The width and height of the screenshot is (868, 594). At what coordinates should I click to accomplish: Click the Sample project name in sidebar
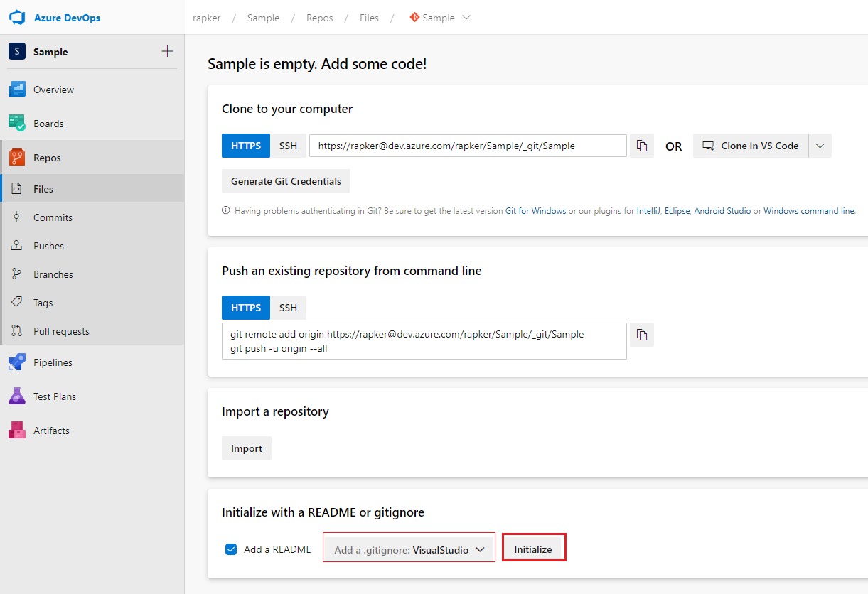(x=50, y=52)
